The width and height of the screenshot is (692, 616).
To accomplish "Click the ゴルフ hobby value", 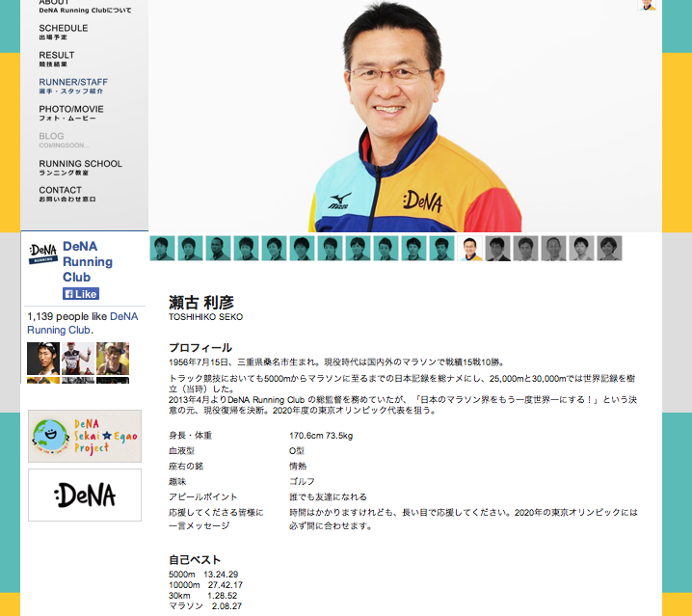I will tap(302, 481).
